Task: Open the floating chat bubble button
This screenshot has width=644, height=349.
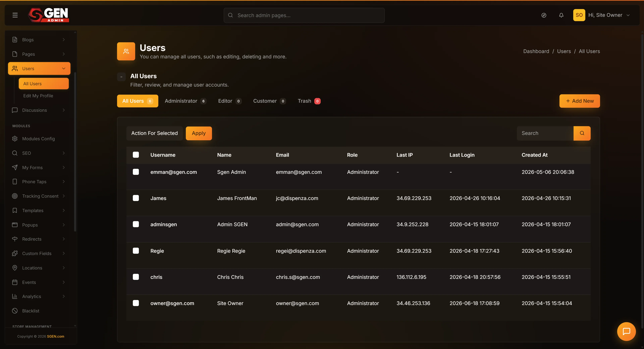Action: tap(626, 332)
